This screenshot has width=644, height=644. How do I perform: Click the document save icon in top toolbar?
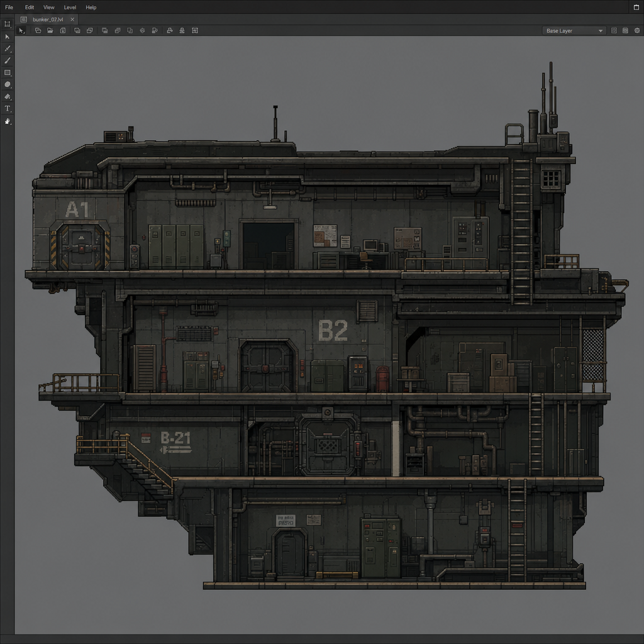point(63,30)
